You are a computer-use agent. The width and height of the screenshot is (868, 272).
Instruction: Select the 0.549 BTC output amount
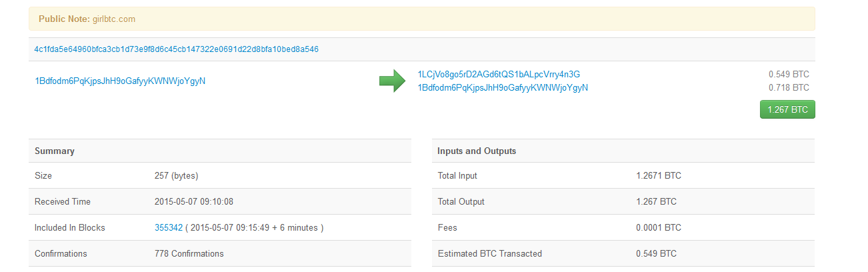click(x=789, y=74)
